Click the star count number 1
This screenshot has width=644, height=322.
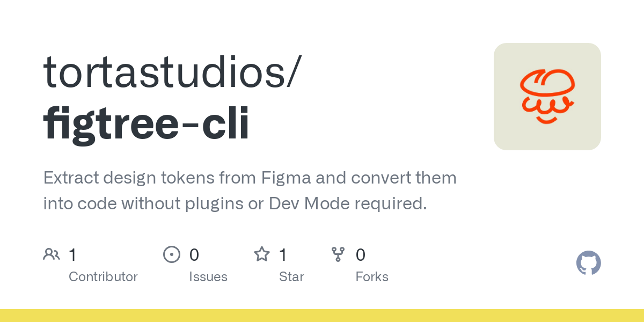pyautogui.click(x=283, y=254)
